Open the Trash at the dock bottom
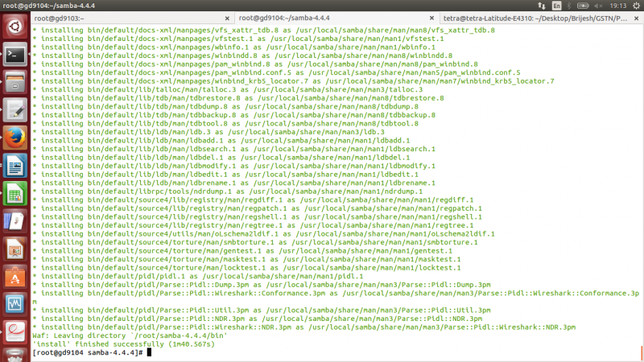Viewport: 644px width, 362px height. coord(15,355)
